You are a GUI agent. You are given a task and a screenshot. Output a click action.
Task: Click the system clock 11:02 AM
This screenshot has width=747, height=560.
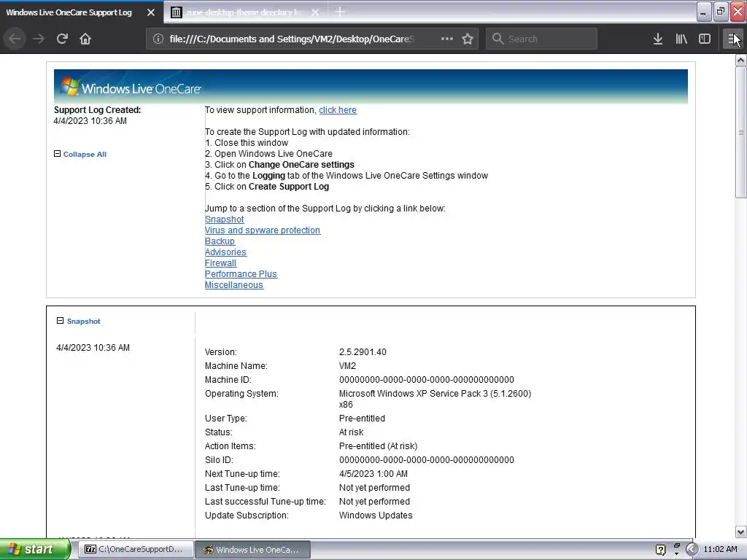click(720, 550)
